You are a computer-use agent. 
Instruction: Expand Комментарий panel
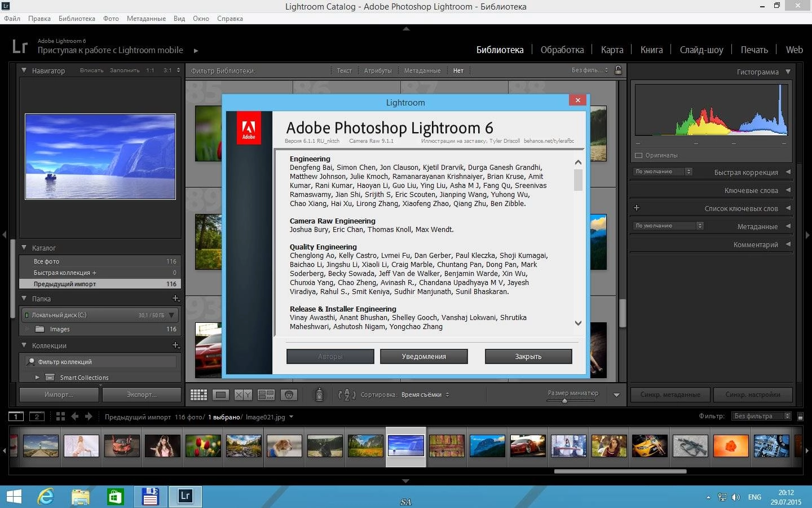click(788, 244)
